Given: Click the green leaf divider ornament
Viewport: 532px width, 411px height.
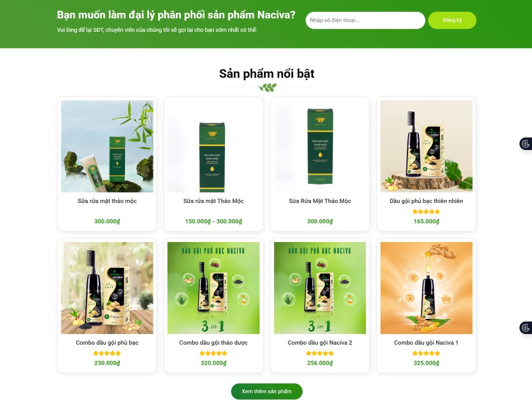Looking at the screenshot, I should click(x=267, y=88).
